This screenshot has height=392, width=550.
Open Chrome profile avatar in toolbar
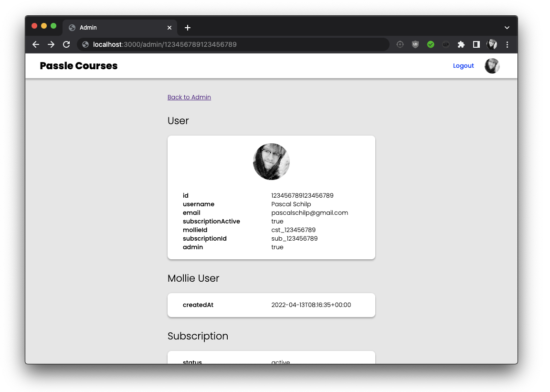tap(492, 44)
